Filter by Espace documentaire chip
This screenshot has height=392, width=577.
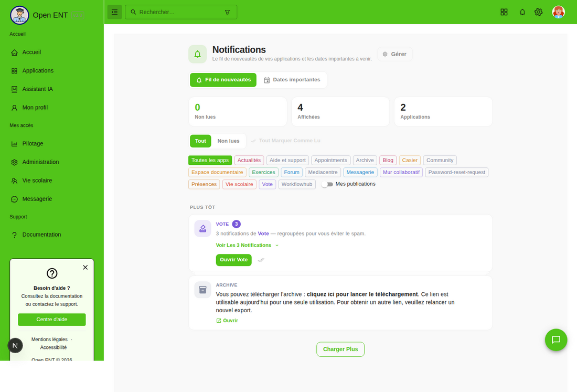coord(217,172)
